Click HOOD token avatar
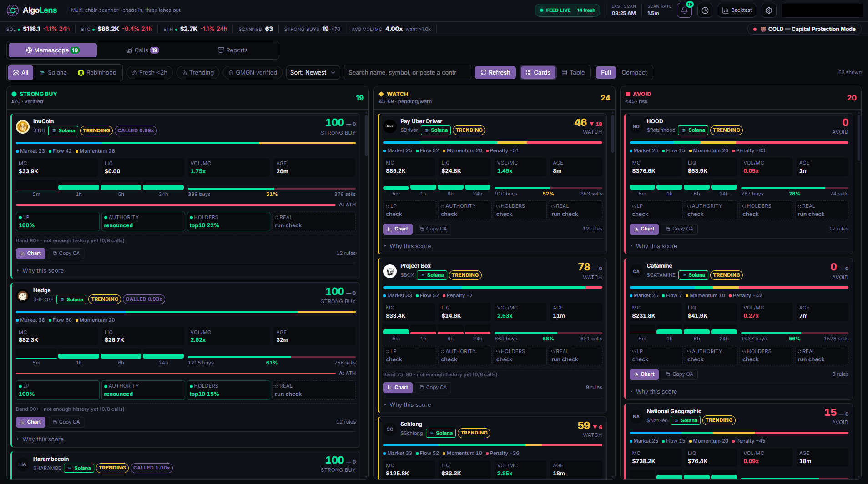 [636, 126]
